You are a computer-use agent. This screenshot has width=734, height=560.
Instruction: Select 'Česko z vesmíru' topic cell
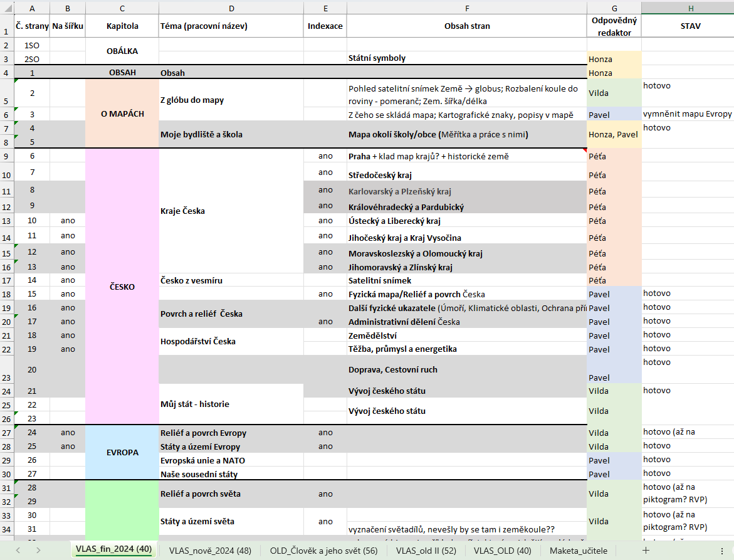tap(231, 280)
